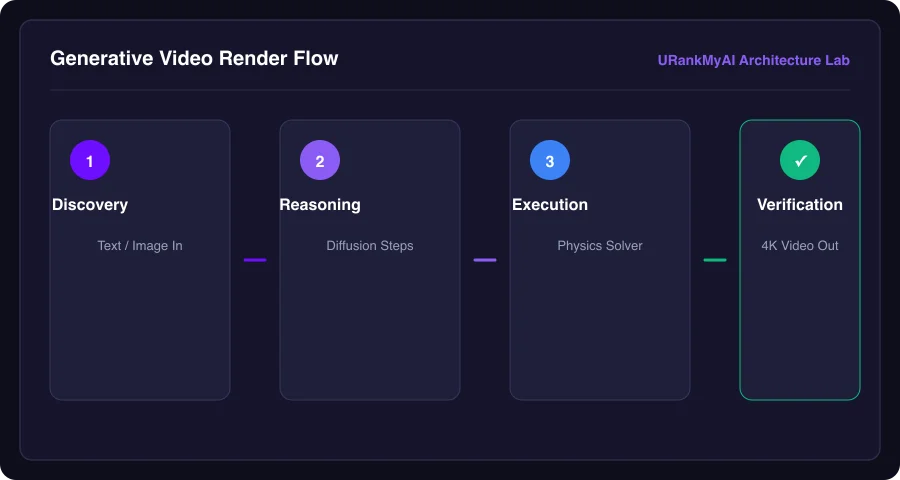900x480 pixels.
Task: Click the 'Physics Solver' label
Action: [x=600, y=246]
